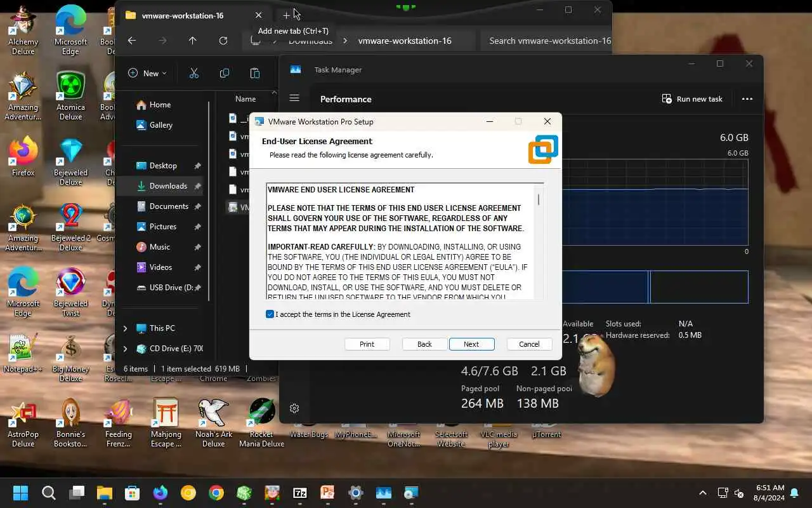
Task: Open the Microsoft Edge shortcut beside Alchemy Deluxe
Action: point(70,30)
